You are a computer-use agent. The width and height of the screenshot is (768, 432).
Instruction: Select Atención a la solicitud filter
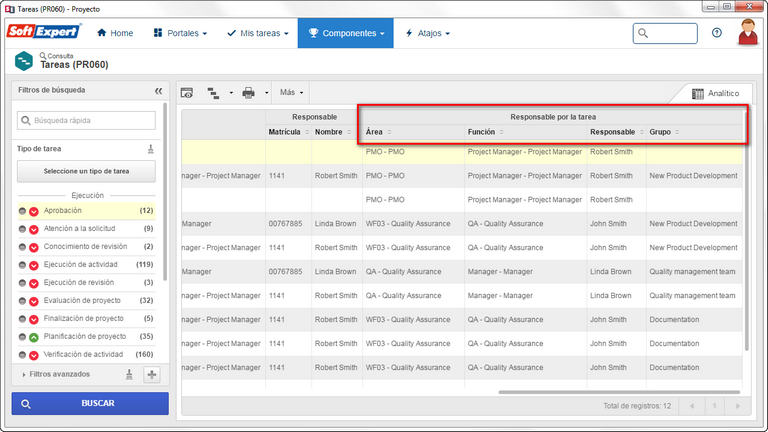(x=86, y=229)
